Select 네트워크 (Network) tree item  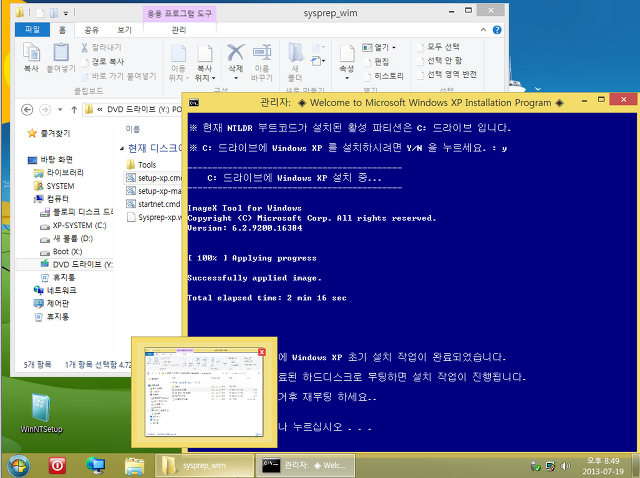pos(55,290)
